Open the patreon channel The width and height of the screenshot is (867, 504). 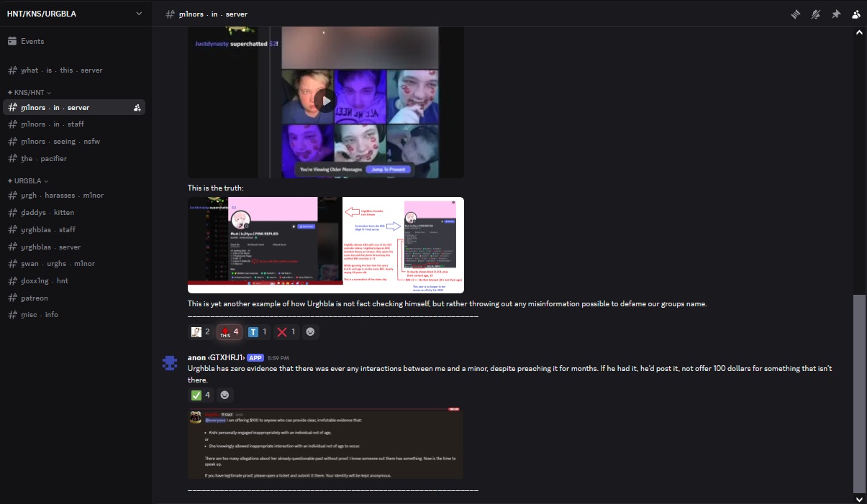[x=75, y=298]
